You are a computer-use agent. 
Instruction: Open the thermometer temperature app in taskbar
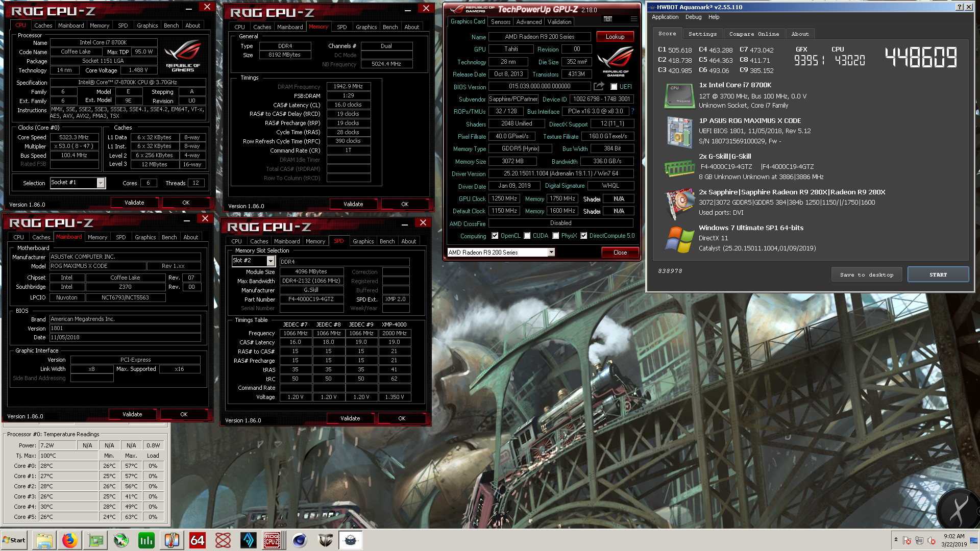point(172,540)
